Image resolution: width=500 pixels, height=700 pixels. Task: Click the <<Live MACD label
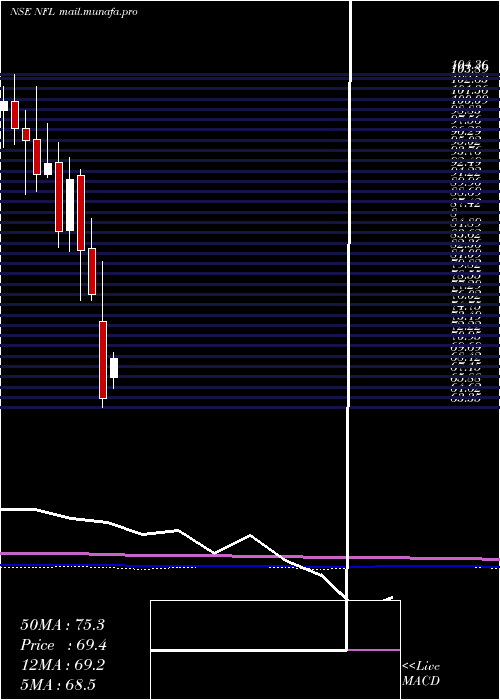421,674
